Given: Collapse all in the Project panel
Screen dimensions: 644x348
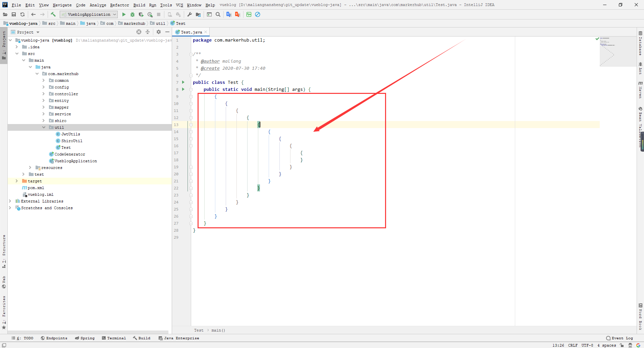Looking at the screenshot, I should 148,32.
